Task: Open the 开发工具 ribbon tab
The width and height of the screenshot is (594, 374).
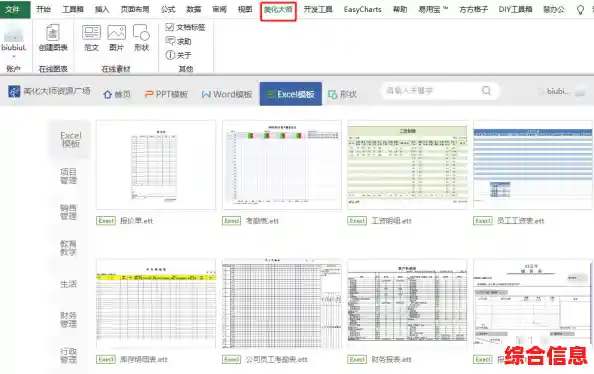Action: [318, 9]
